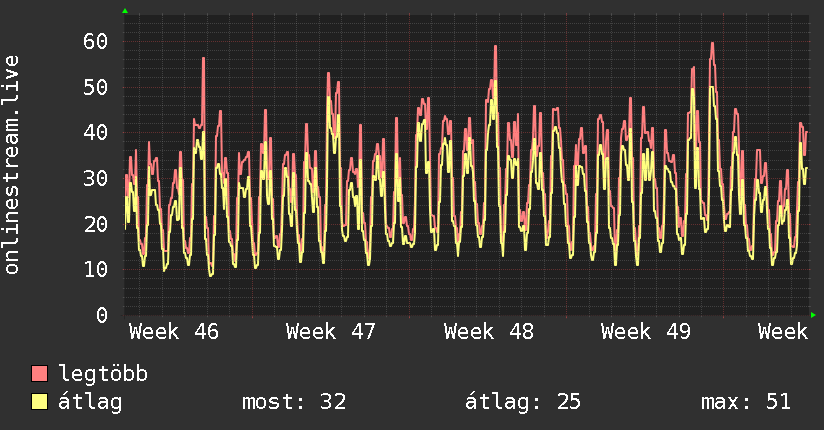Click the 'max: 51' value
The width and height of the screenshot is (824, 430).
pyautogui.click(x=746, y=402)
